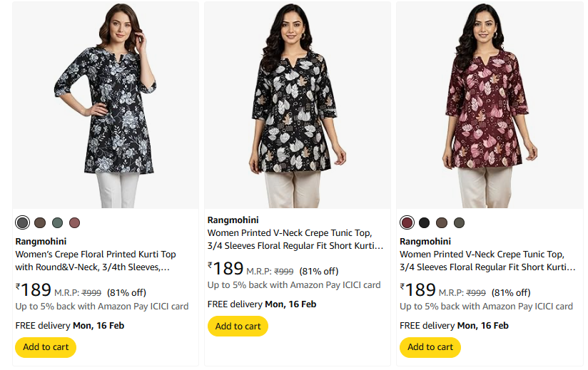
Task: Click the ₹189 price on the middle product
Action: click(x=226, y=269)
